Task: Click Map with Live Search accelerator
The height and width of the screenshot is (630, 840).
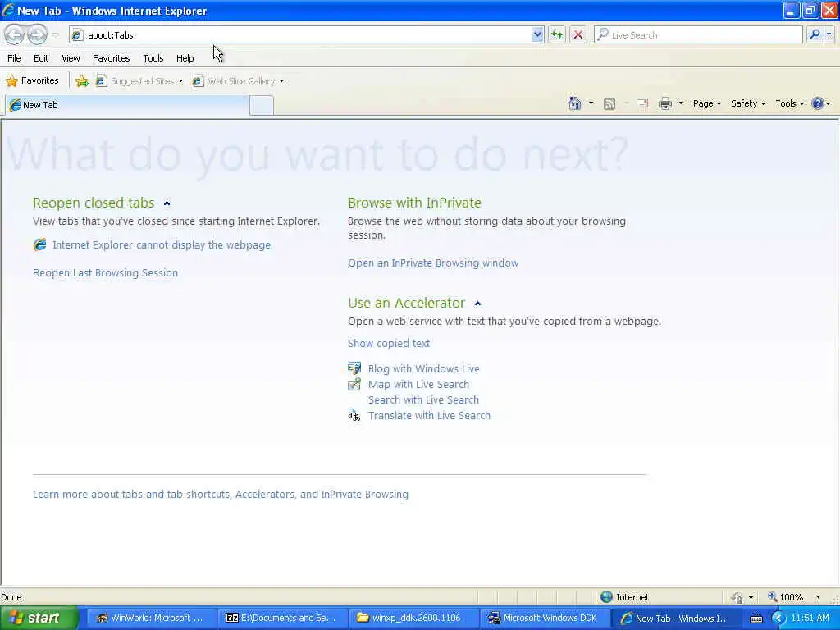Action: click(418, 384)
